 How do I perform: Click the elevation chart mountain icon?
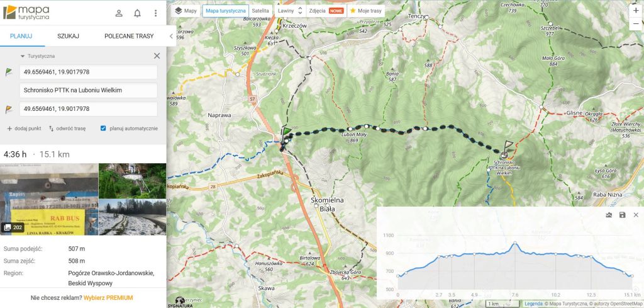click(609, 215)
